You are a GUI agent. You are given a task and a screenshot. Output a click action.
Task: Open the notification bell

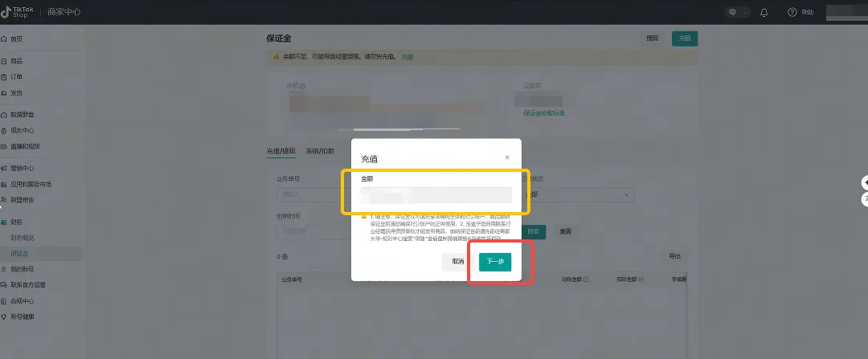tap(764, 12)
